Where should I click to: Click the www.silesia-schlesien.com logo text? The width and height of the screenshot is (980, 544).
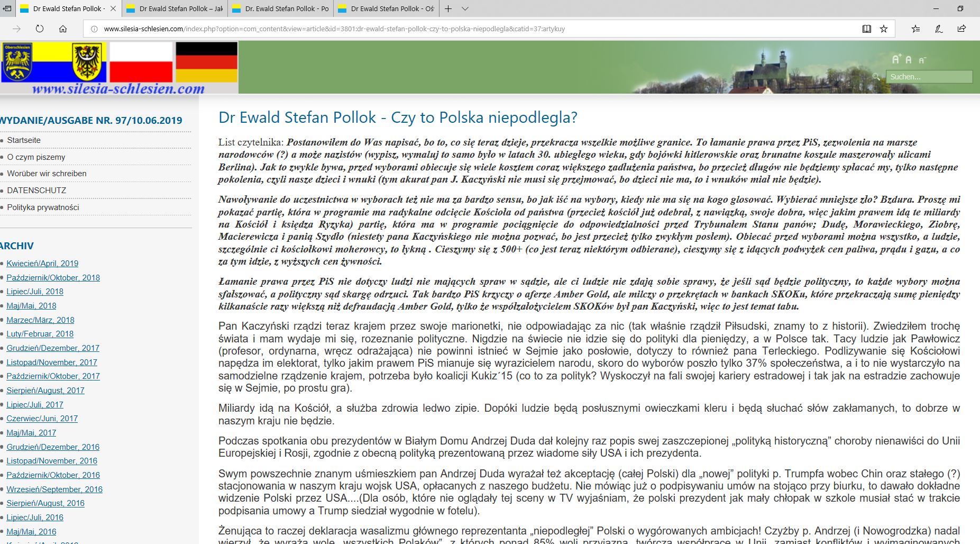click(x=118, y=88)
